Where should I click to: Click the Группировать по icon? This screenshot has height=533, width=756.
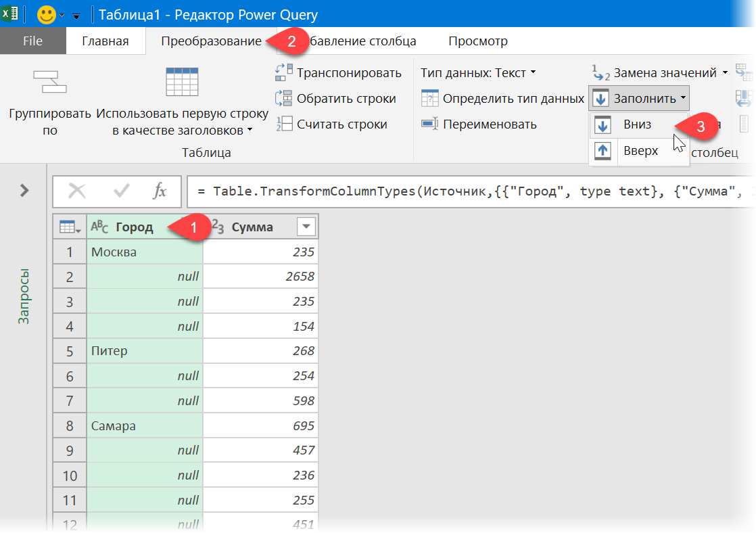coord(49,82)
